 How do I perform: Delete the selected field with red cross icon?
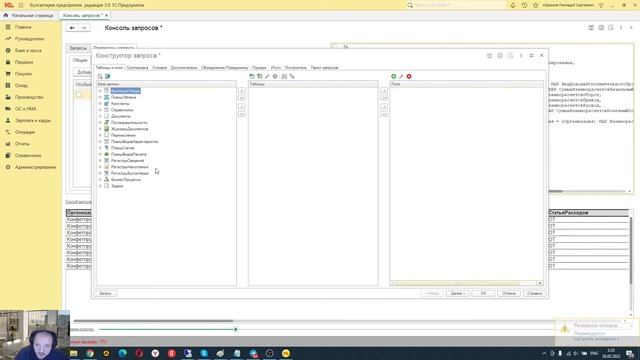point(409,76)
